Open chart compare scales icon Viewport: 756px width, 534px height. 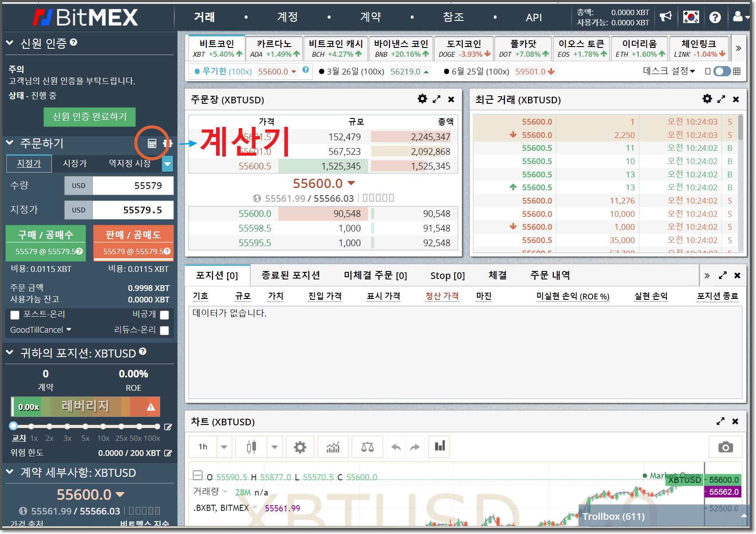[367, 447]
